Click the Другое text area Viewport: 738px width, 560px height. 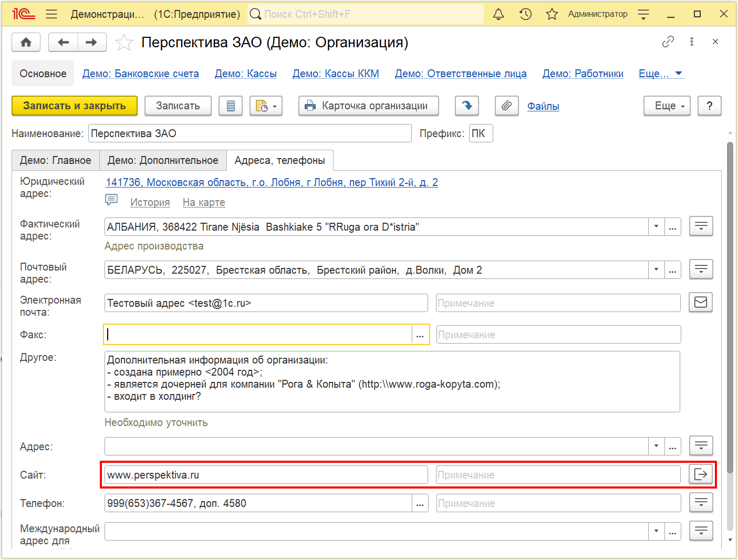(x=392, y=381)
